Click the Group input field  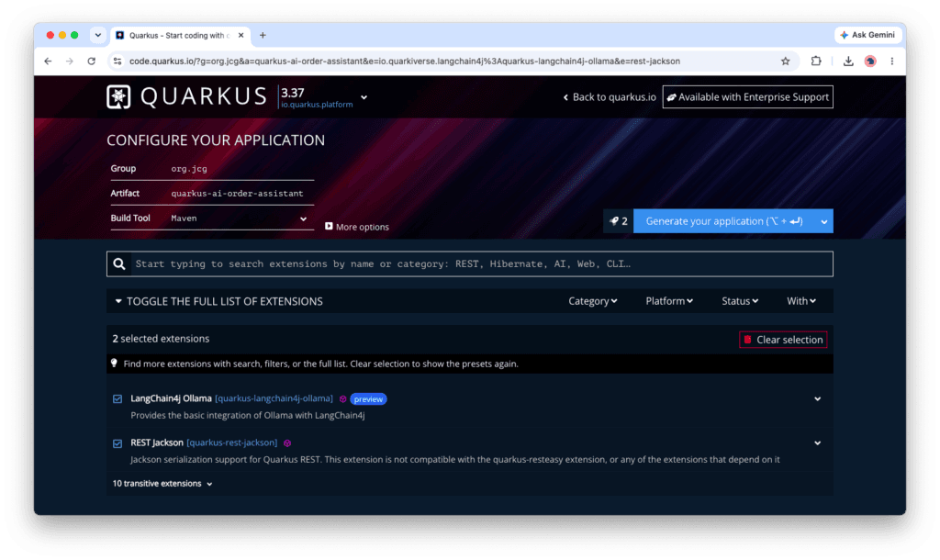pyautogui.click(x=241, y=169)
